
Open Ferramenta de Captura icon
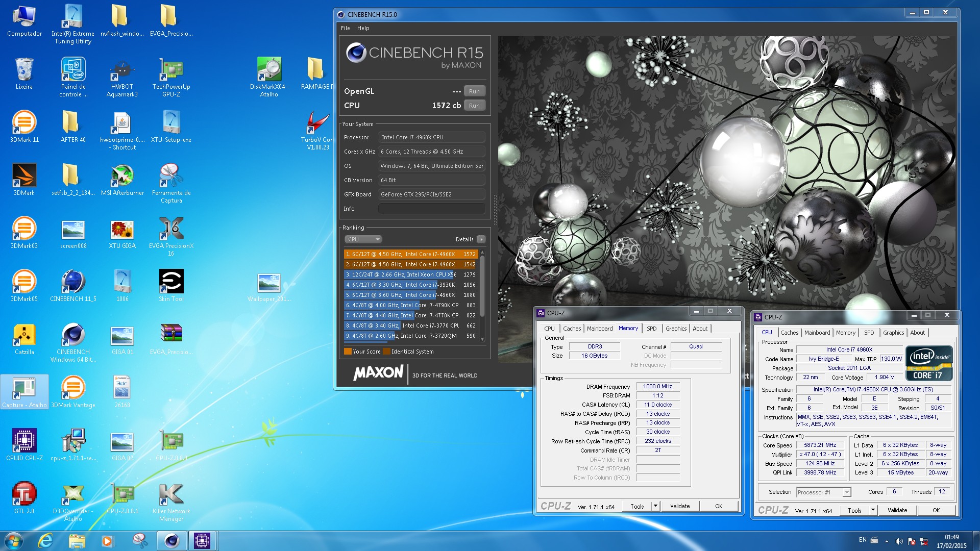171,183
